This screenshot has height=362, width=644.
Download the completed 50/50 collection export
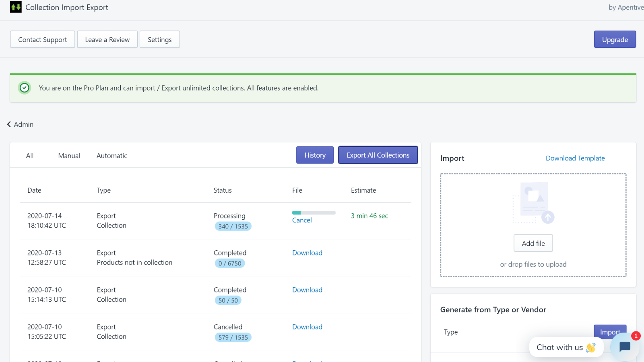(x=307, y=290)
